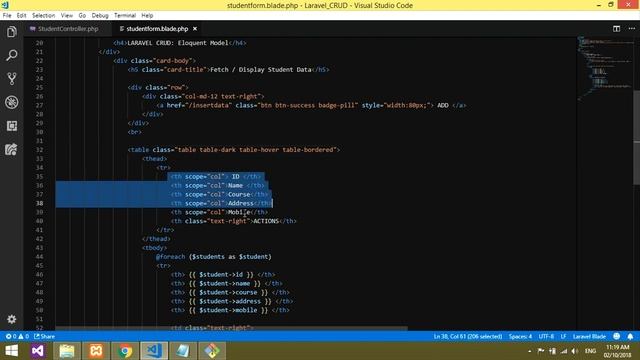Select language mode Laravel Blade
Image resolution: width=640 pixels, height=360 pixels.
tap(589, 336)
